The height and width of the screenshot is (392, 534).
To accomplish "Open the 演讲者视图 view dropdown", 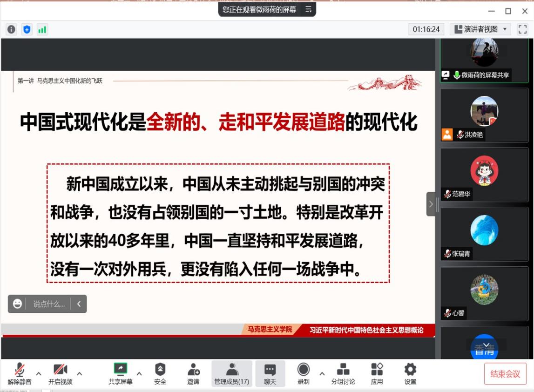I will [x=482, y=29].
